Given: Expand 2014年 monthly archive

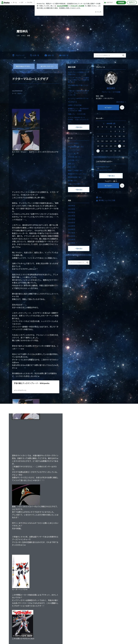Looking at the screenshot, I should 71,243.
